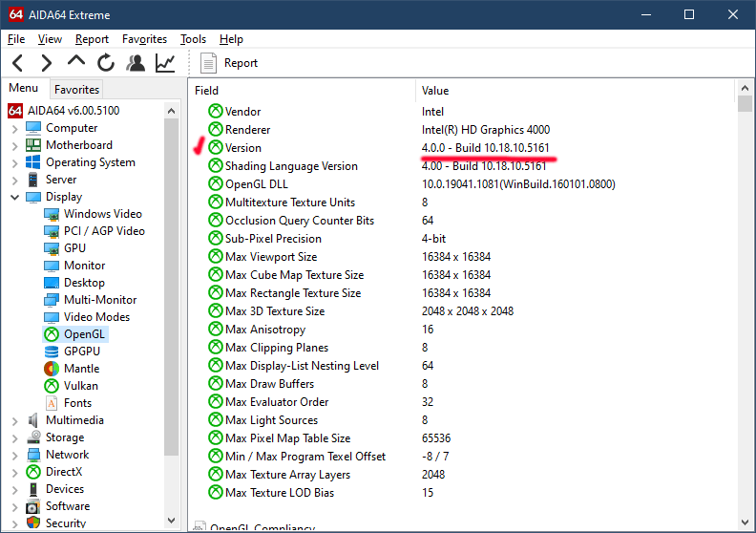Click the Back navigation arrow

click(18, 63)
